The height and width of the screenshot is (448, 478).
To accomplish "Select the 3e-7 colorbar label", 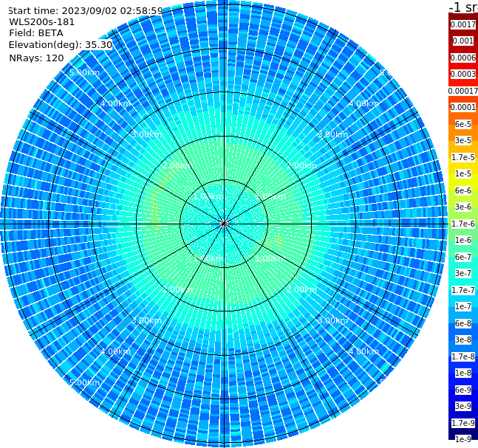I will pyautogui.click(x=463, y=273).
